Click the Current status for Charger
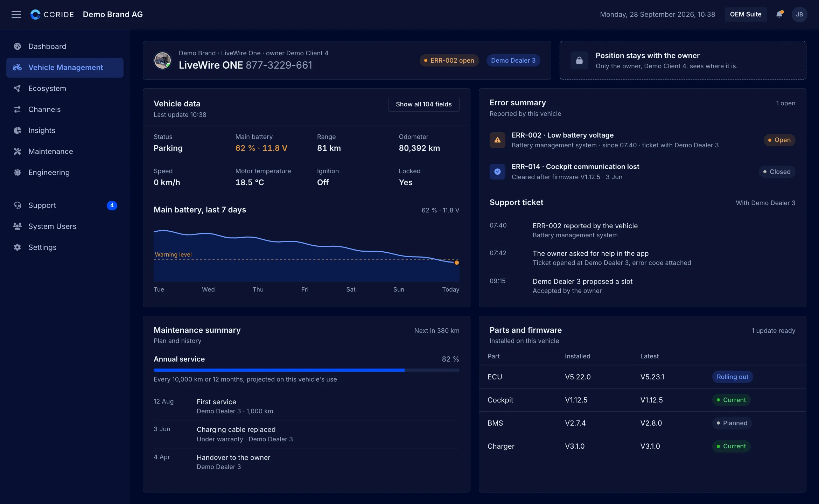The width and height of the screenshot is (819, 504). [x=731, y=446]
